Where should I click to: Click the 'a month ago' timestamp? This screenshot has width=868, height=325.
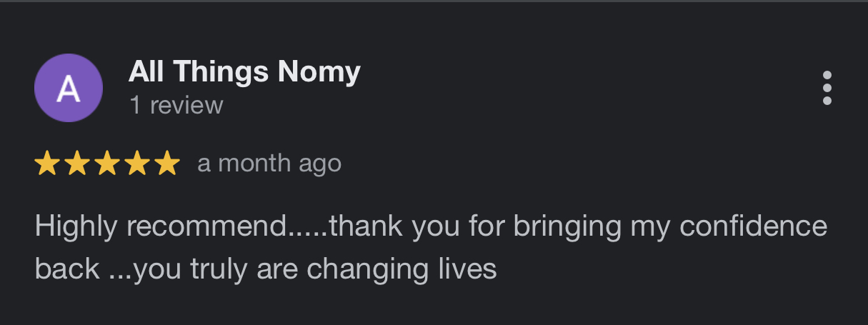point(269,164)
